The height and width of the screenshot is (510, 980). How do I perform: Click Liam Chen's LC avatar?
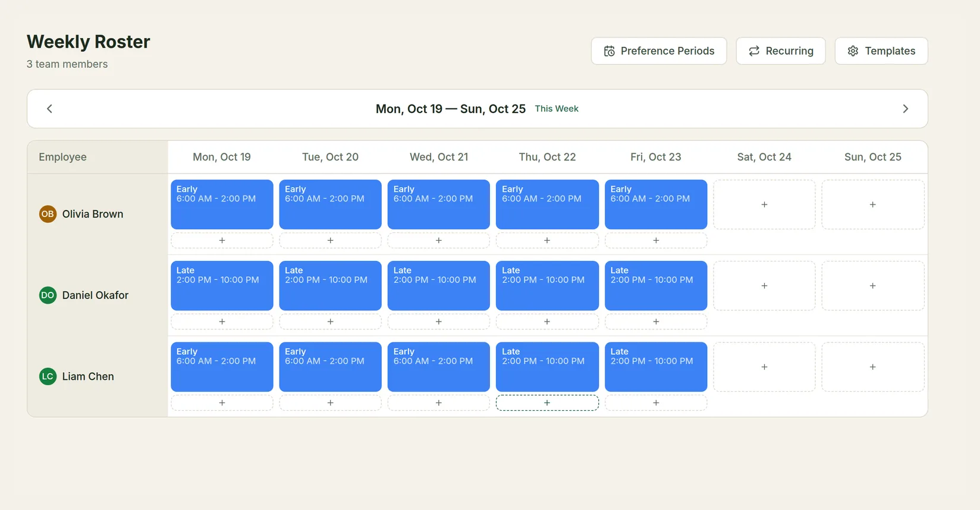(48, 376)
